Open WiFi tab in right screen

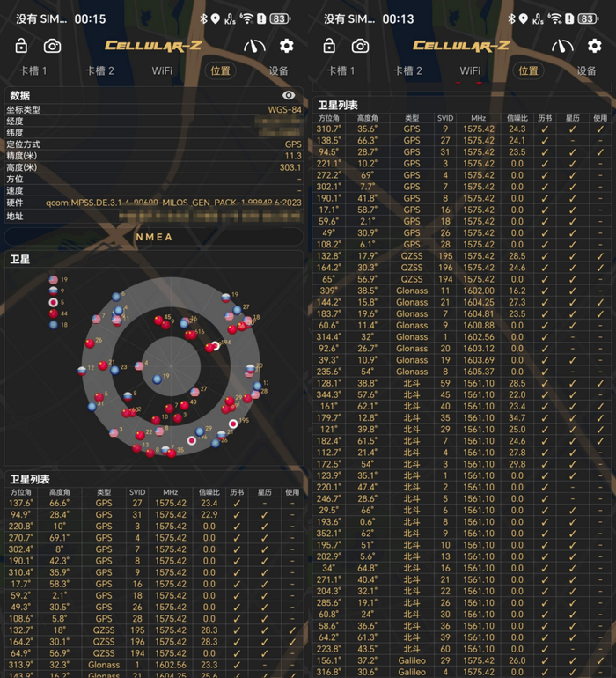click(x=470, y=70)
